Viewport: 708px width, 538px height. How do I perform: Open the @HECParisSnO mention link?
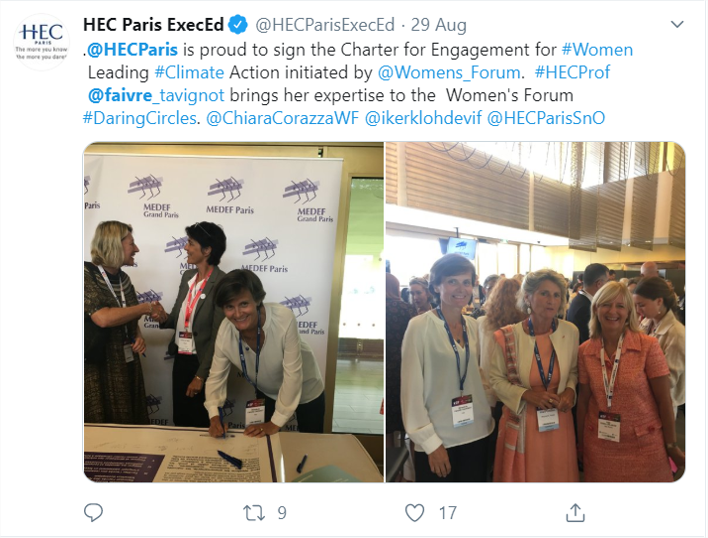tap(546, 118)
